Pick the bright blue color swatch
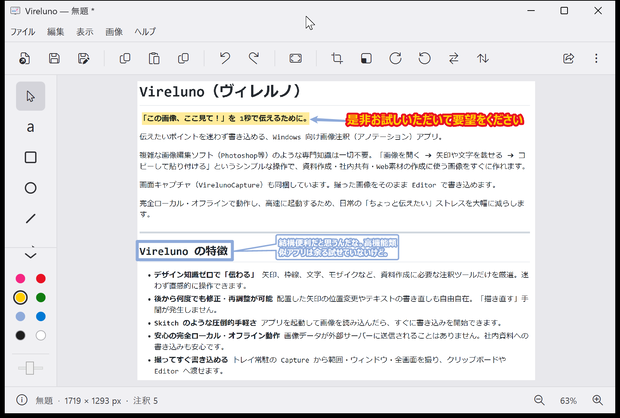 tap(41, 316)
